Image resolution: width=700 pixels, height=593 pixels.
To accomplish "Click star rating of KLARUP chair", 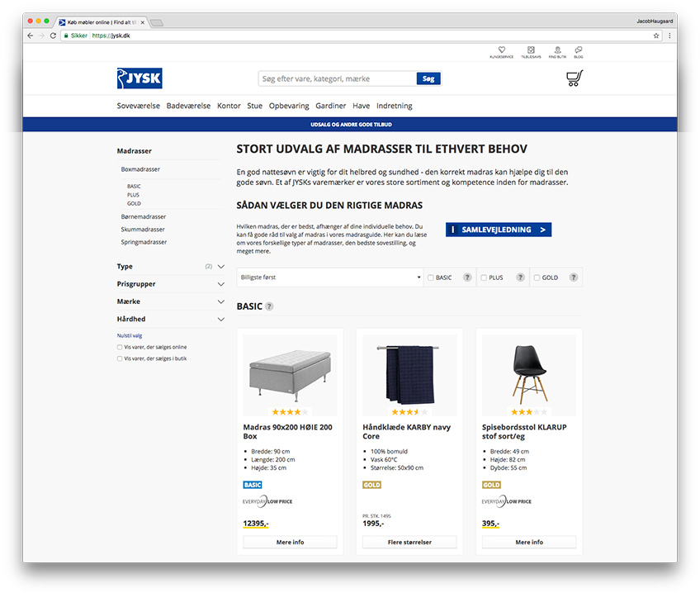I will point(528,411).
